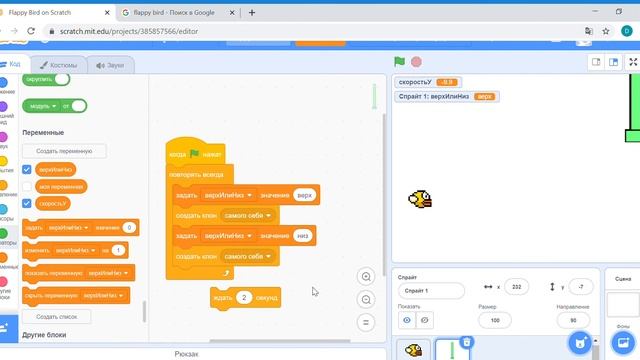Reload the browser page
640x360 pixels.
click(x=31, y=31)
